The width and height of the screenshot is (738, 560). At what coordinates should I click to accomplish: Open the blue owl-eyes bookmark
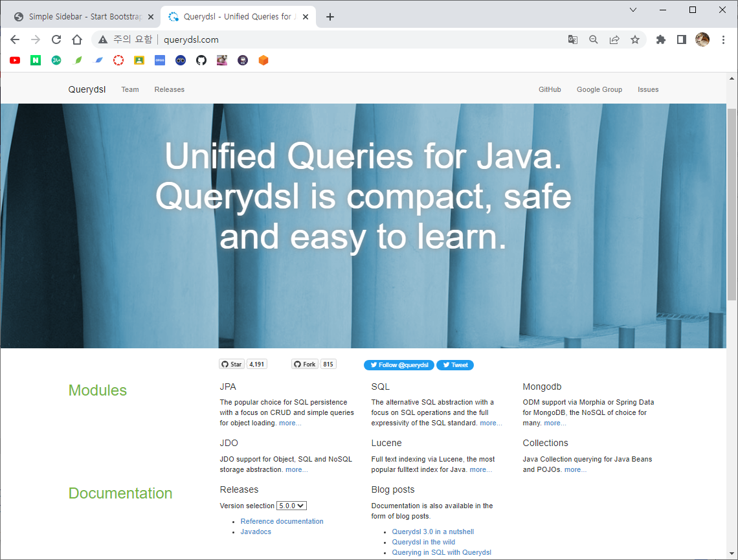click(x=181, y=60)
